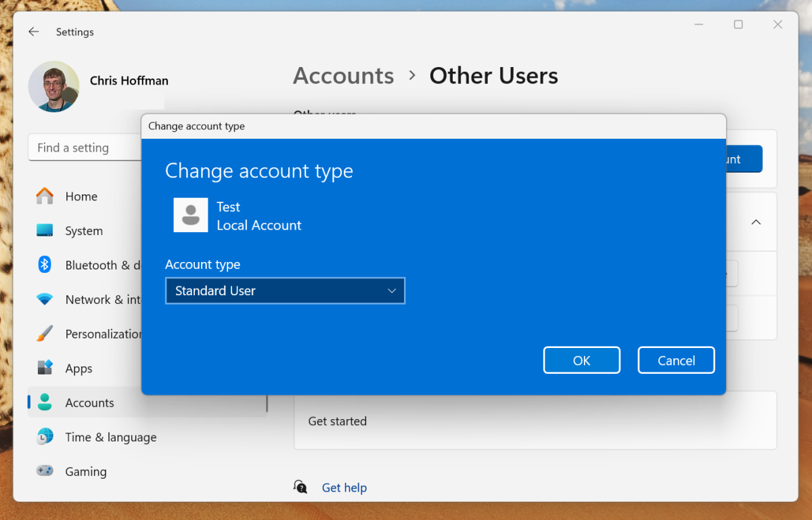Viewport: 812px width, 520px height.
Task: Select the Time & language globe icon
Action: 45,437
